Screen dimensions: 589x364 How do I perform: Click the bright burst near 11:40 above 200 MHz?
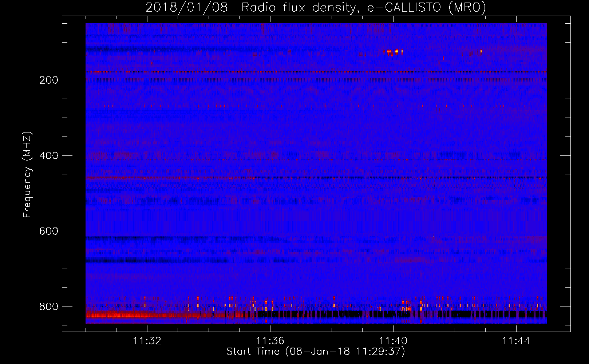pos(395,52)
